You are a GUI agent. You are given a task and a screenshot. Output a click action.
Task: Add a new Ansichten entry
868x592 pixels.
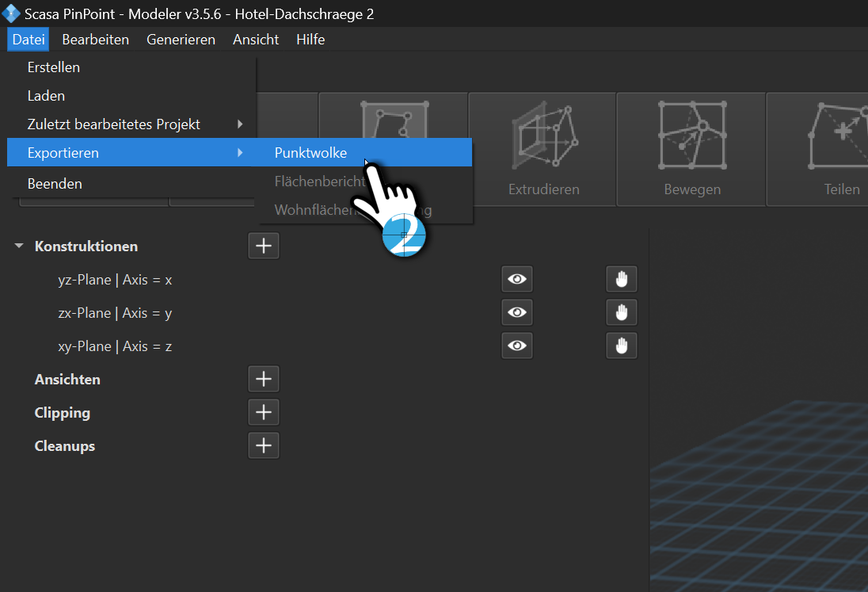[x=264, y=380]
